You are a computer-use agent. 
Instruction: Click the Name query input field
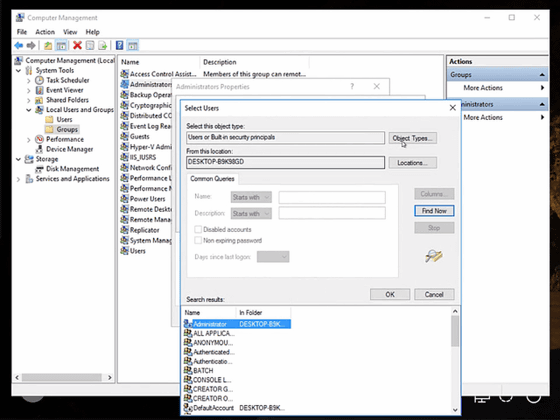[332, 197]
